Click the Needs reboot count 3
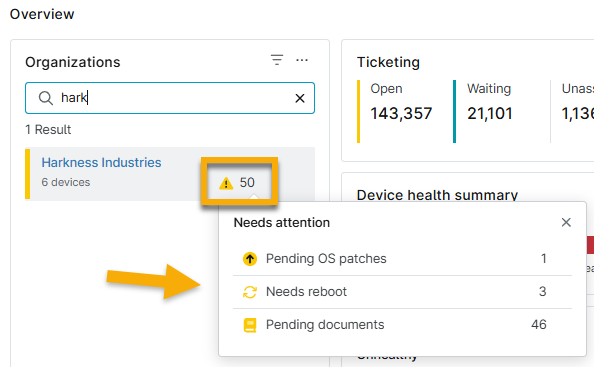Screen dimensions: 594x367 (x=542, y=292)
